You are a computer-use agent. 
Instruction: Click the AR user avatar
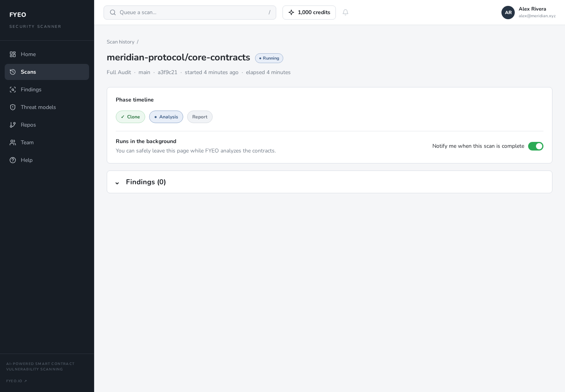[508, 13]
